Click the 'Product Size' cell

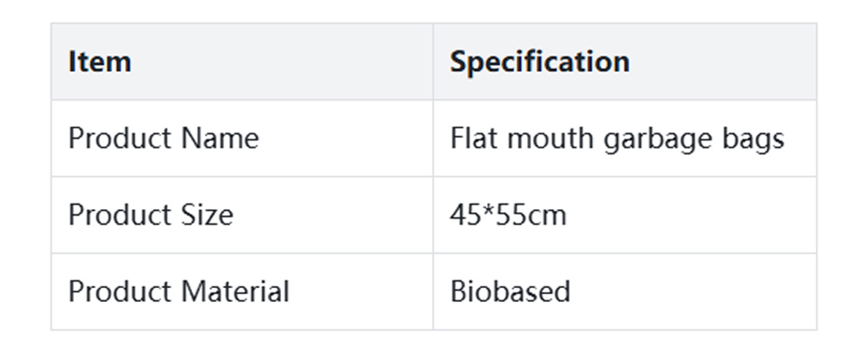[150, 215]
